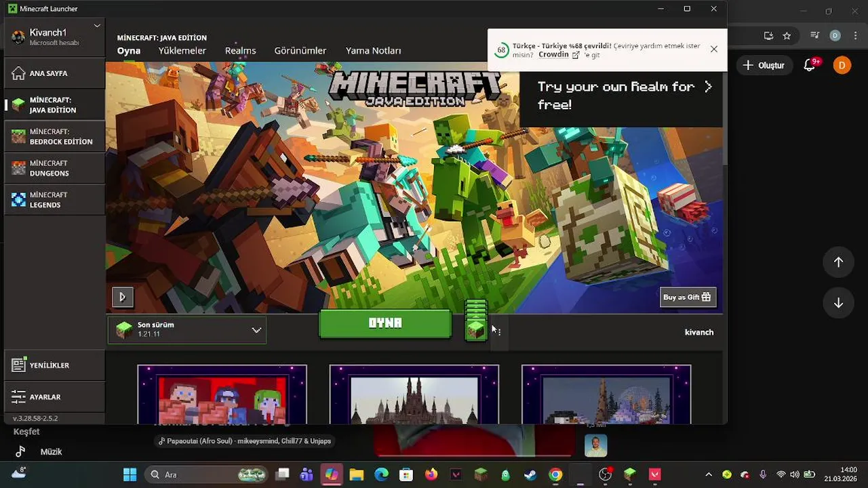Open the Chrome three-dot menu
This screenshot has width=868, height=488.
[x=854, y=35]
